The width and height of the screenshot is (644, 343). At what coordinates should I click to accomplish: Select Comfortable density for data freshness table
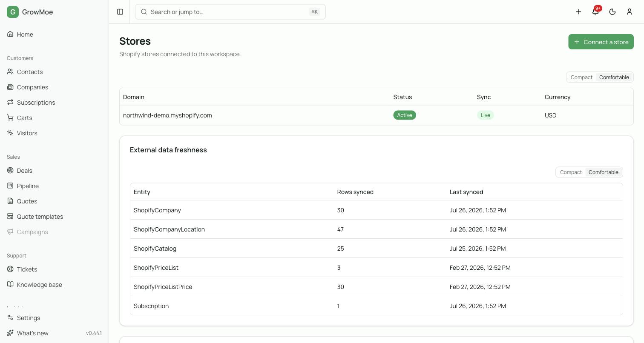click(603, 172)
